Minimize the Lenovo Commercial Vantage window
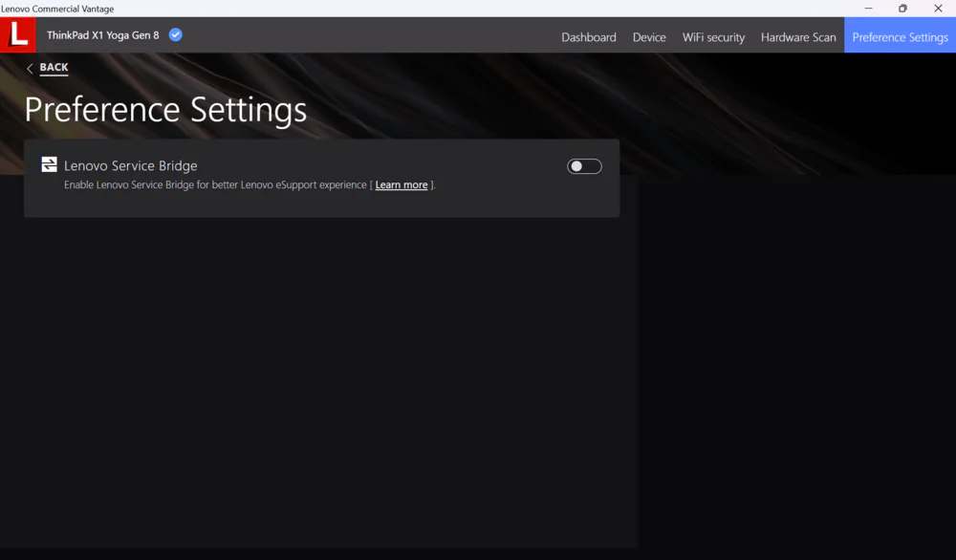Screen dimensions: 956x560 (868, 9)
